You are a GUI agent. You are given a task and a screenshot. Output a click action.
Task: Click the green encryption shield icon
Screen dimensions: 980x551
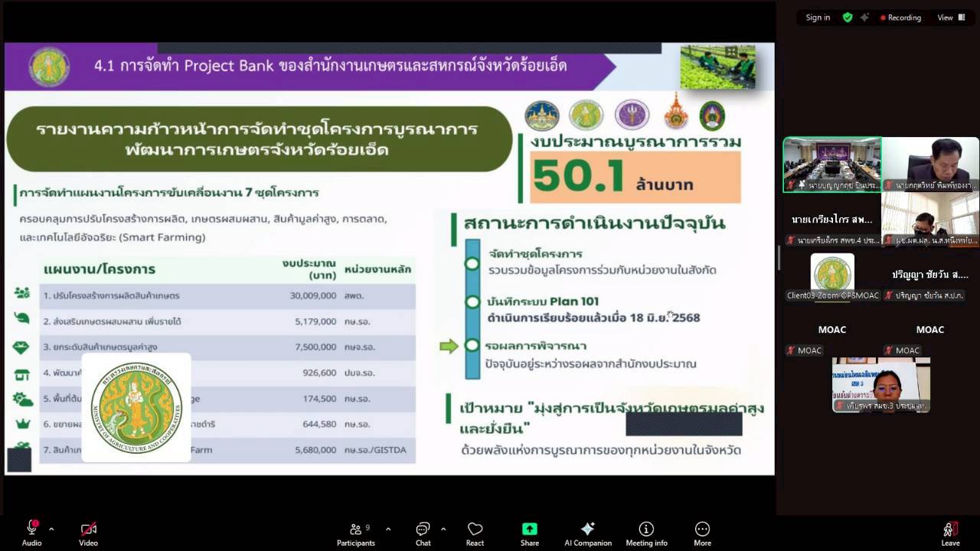point(846,17)
